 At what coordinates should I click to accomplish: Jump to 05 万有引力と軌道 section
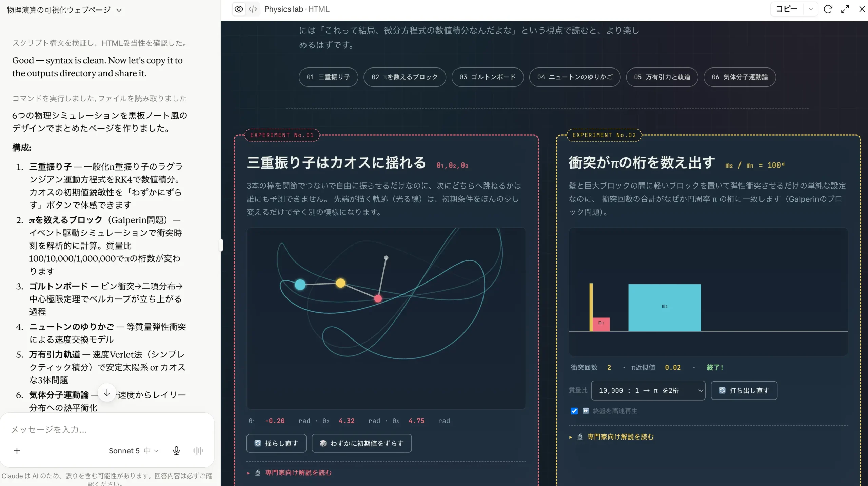pos(662,77)
